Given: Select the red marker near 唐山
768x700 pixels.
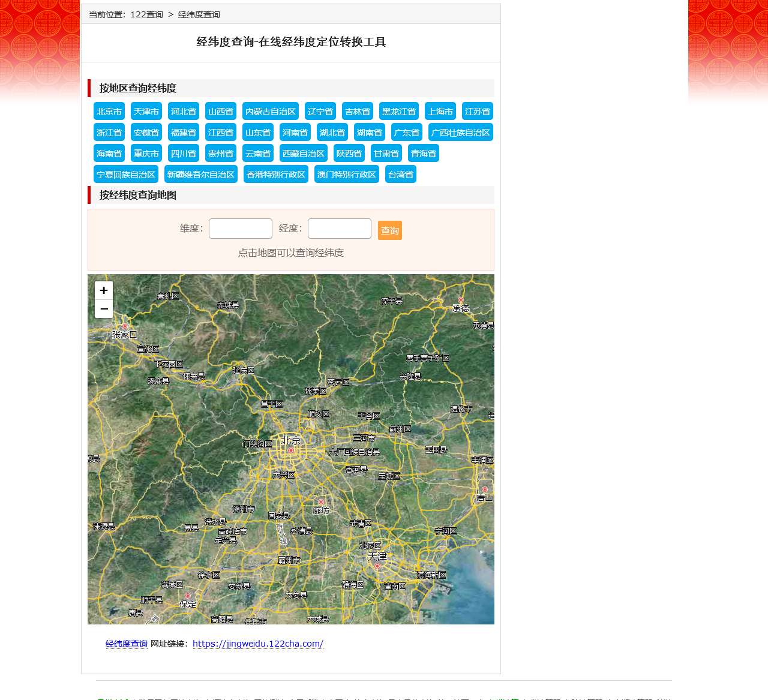Looking at the screenshot, I should pyautogui.click(x=484, y=488).
